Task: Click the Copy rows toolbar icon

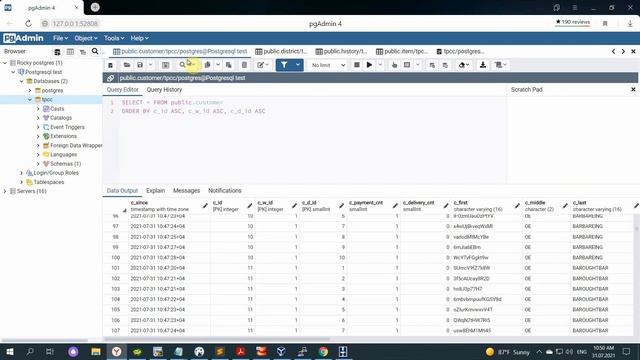Action: pyautogui.click(x=207, y=65)
